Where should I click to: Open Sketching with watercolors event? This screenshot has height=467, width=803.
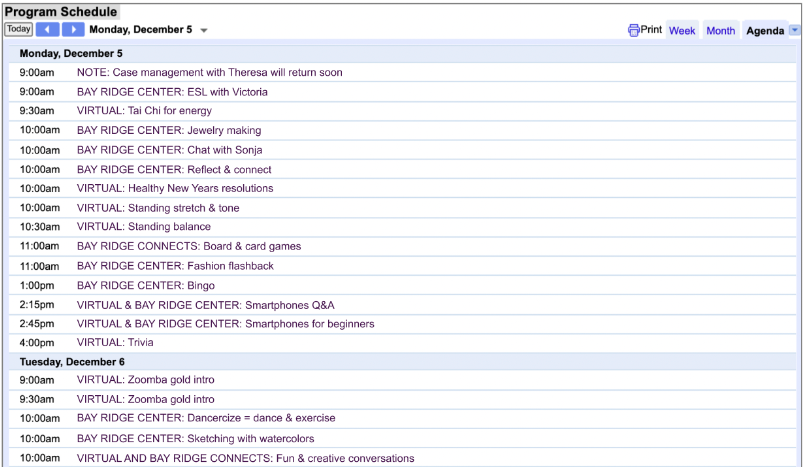196,438
